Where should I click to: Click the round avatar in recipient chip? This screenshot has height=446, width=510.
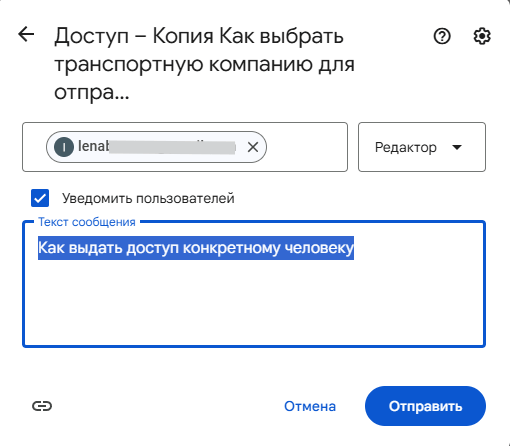point(64,147)
